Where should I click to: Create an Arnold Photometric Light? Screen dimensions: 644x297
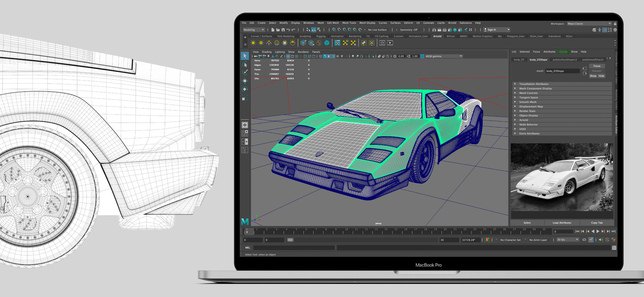pyautogui.click(x=269, y=43)
